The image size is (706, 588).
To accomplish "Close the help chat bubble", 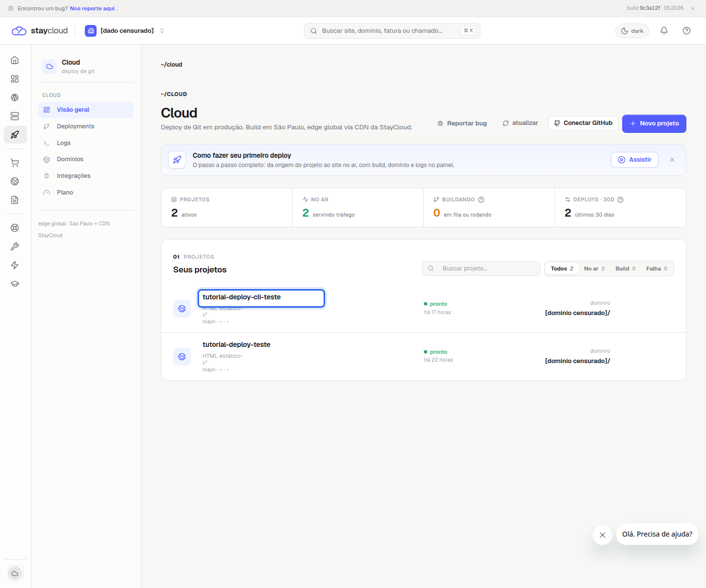I will [603, 535].
